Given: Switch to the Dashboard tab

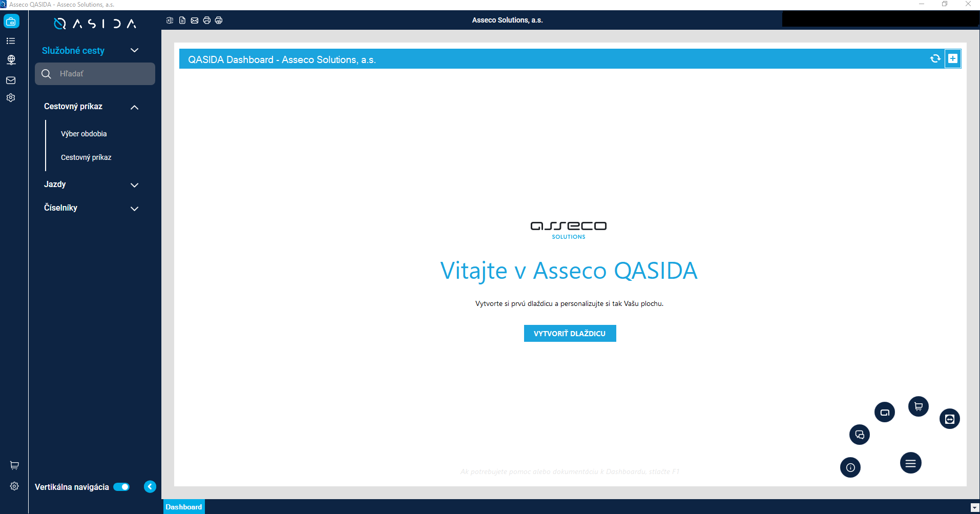Looking at the screenshot, I should [x=183, y=506].
